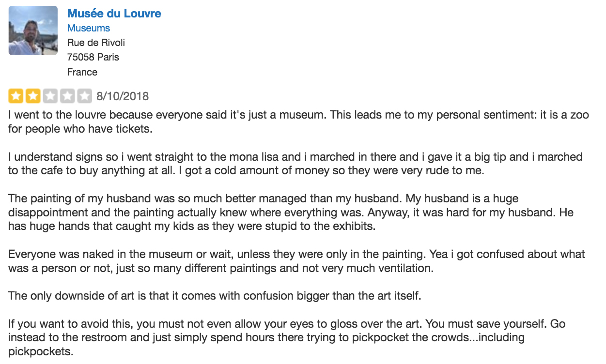This screenshot has height=364, width=606.
Task: Click the Rue de Rivoli address line
Action: point(96,43)
